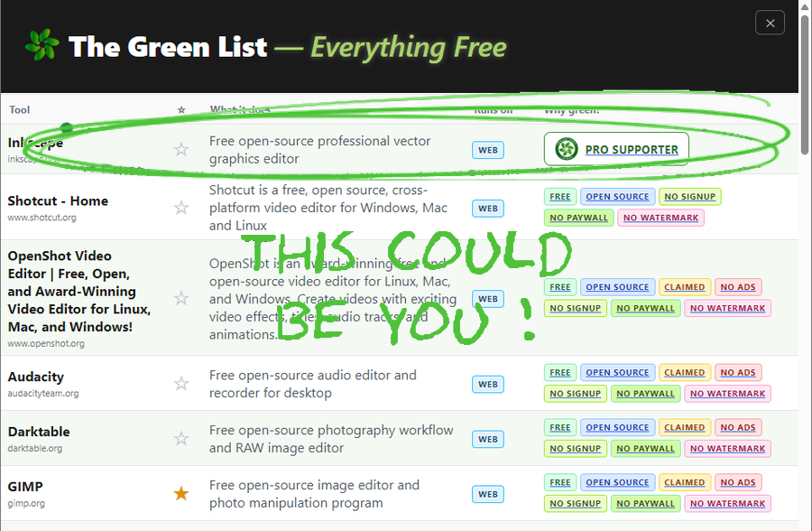Click NO WATERMARK tag in OpenShot row

point(727,308)
